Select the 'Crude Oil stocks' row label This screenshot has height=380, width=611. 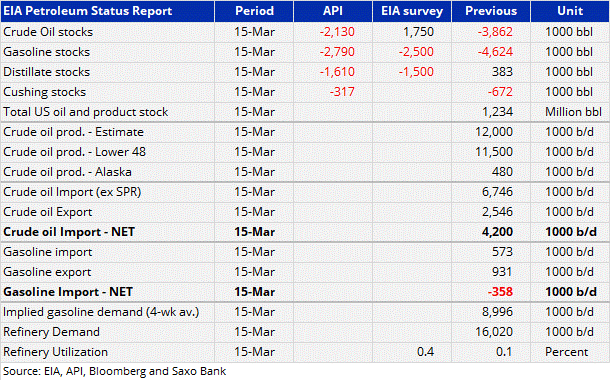(48, 32)
